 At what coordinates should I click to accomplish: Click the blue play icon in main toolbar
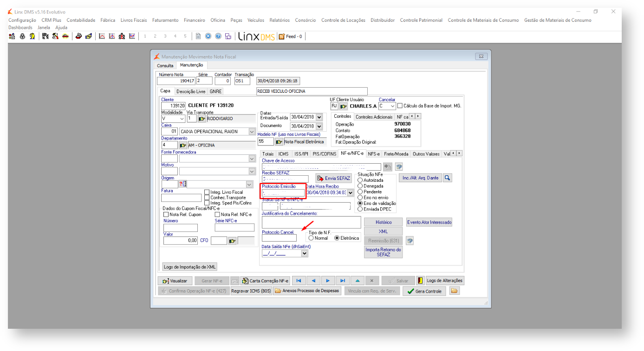[208, 36]
